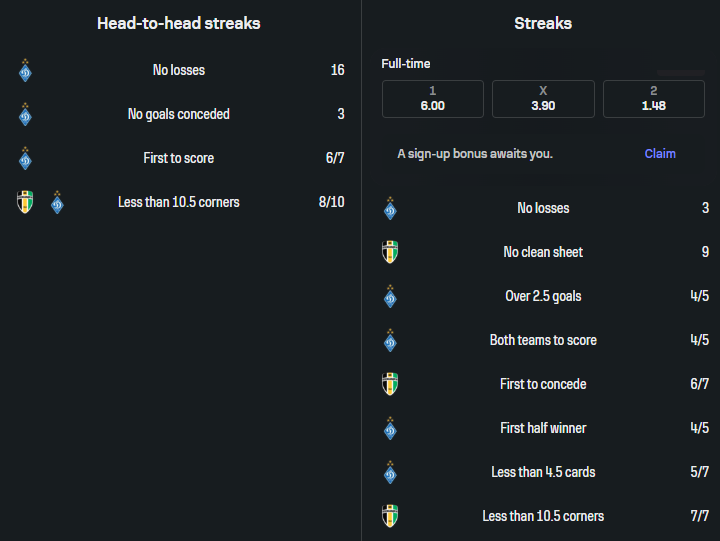
Task: Click Dynamo crest beside No goals conceded
Action: 25,115
